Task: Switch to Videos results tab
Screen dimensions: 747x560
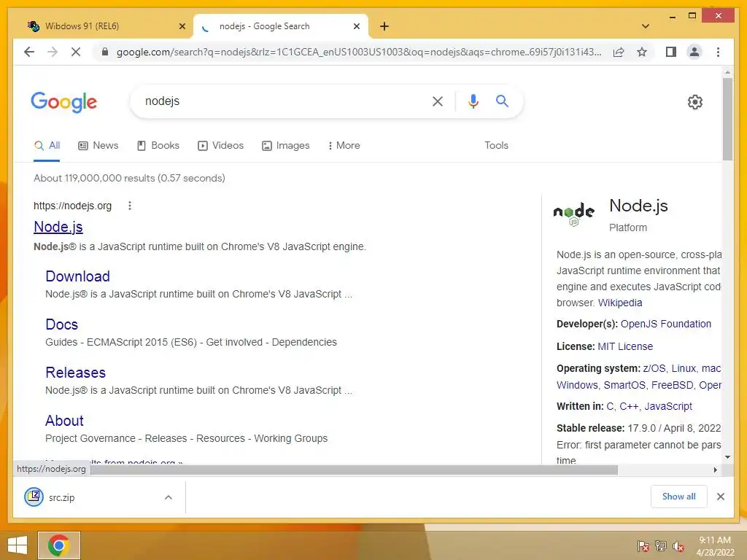Action: click(220, 146)
